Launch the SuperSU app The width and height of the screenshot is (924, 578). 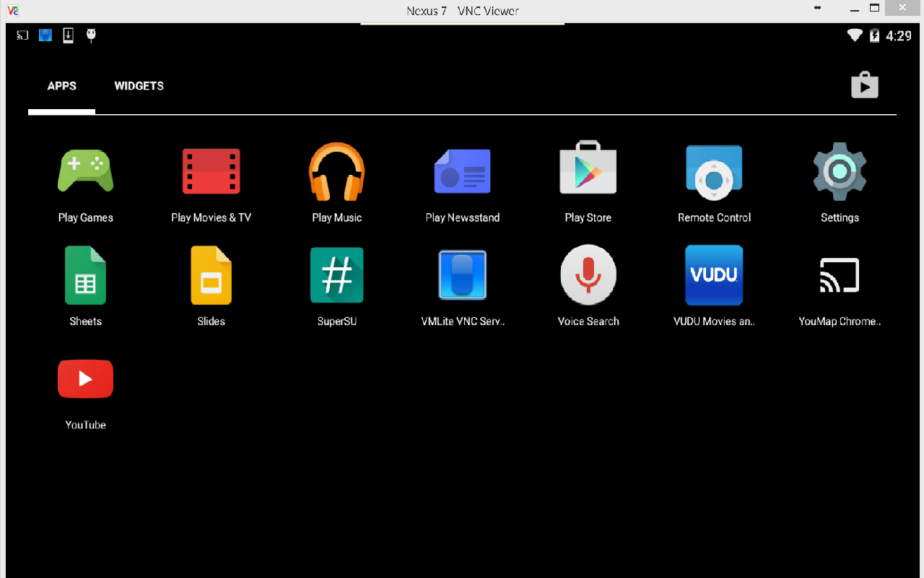pos(336,275)
